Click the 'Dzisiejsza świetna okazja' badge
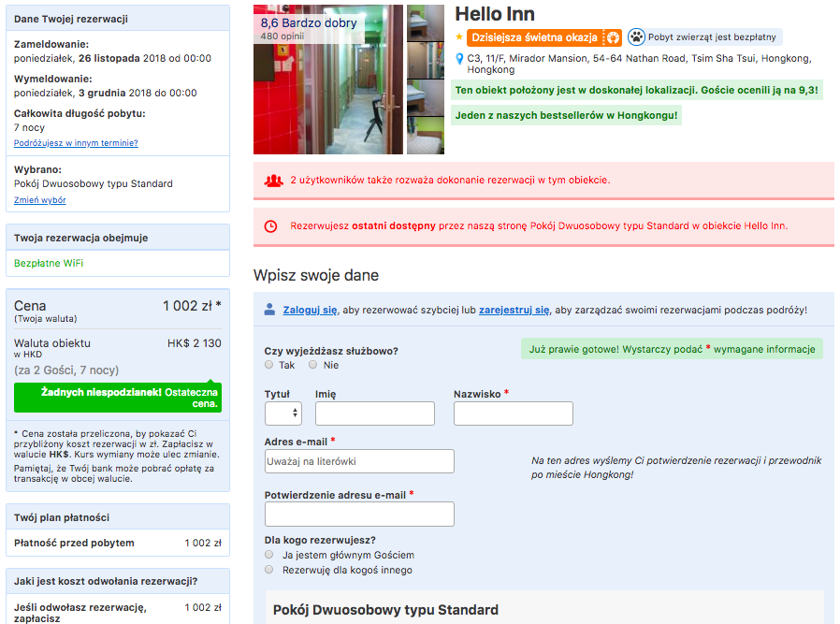 point(543,37)
